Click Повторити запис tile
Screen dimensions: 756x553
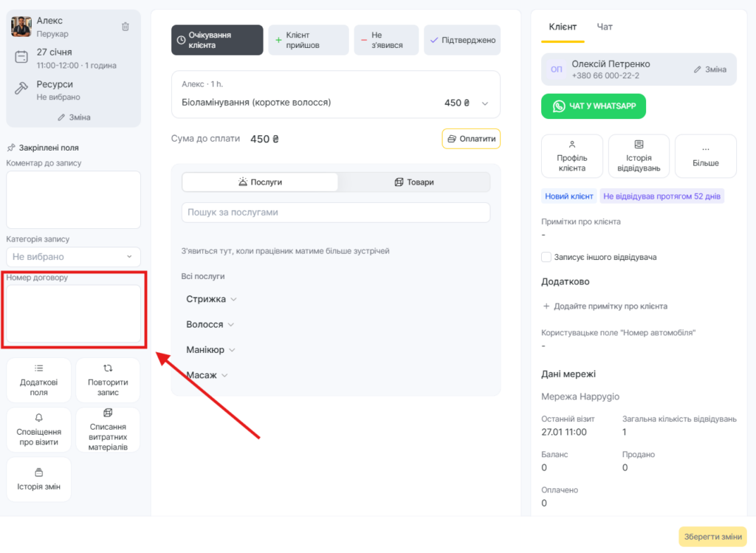tap(108, 379)
